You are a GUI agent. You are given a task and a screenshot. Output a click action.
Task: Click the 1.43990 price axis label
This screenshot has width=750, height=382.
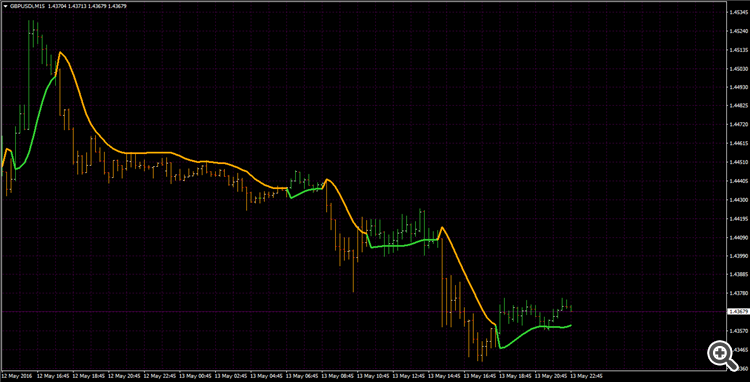[737, 256]
